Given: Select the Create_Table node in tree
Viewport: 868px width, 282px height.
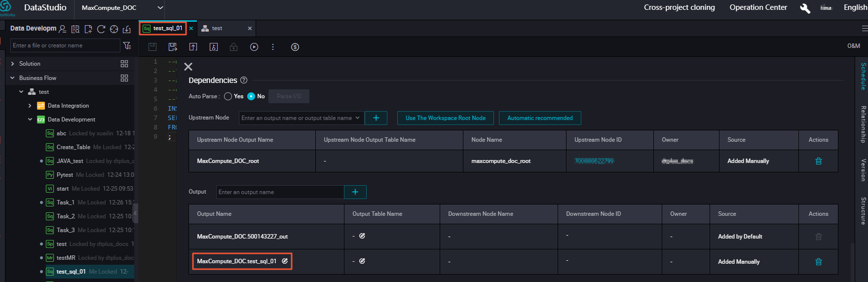Looking at the screenshot, I should point(73,147).
